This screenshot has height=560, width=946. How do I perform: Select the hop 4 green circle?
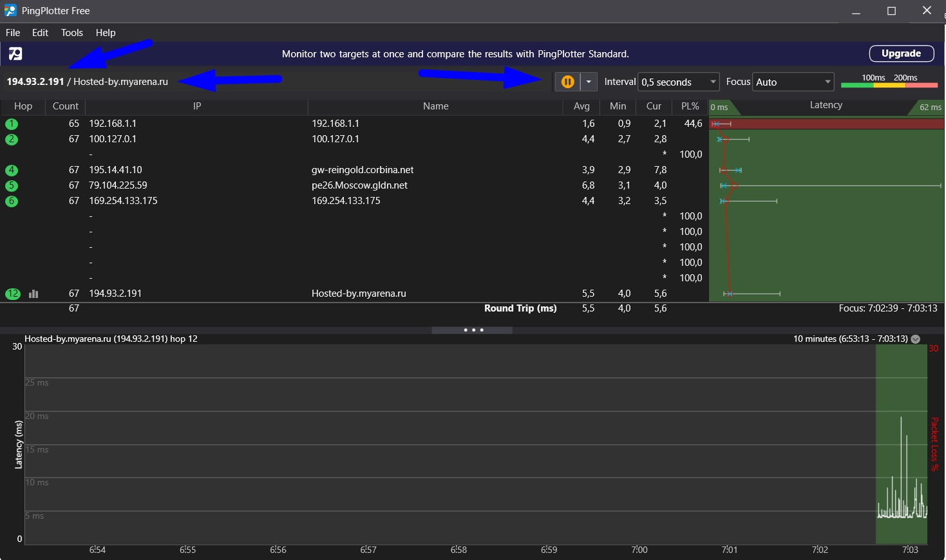pyautogui.click(x=12, y=171)
